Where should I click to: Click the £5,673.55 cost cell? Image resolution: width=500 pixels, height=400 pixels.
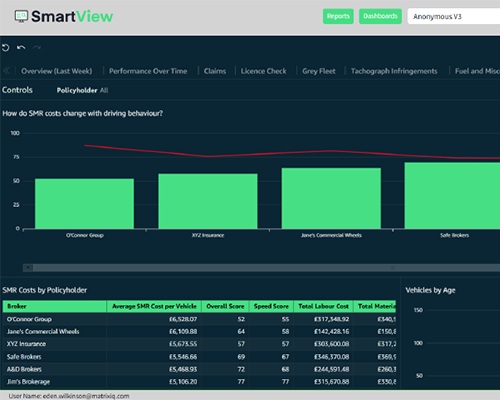[x=183, y=344]
